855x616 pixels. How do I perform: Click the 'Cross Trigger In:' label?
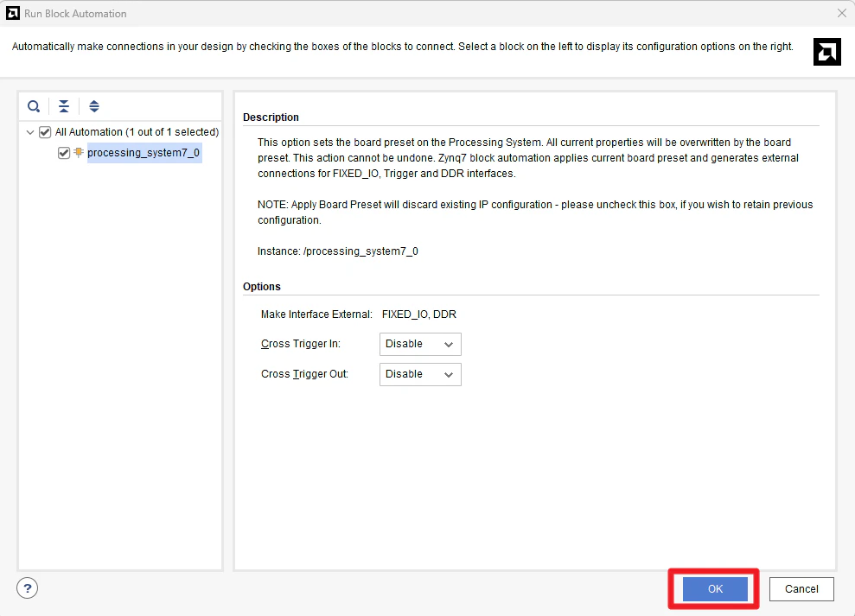click(x=301, y=344)
